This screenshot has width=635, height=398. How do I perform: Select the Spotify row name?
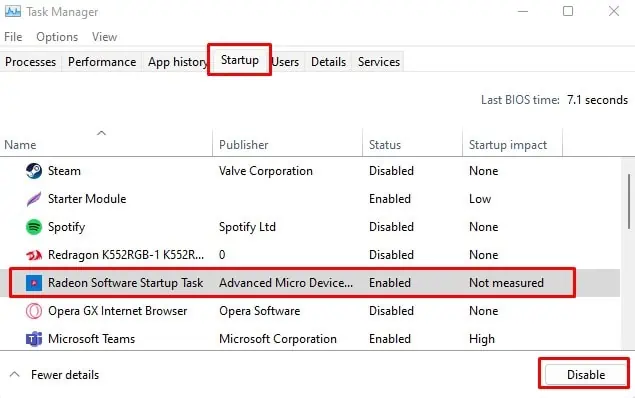click(66, 227)
